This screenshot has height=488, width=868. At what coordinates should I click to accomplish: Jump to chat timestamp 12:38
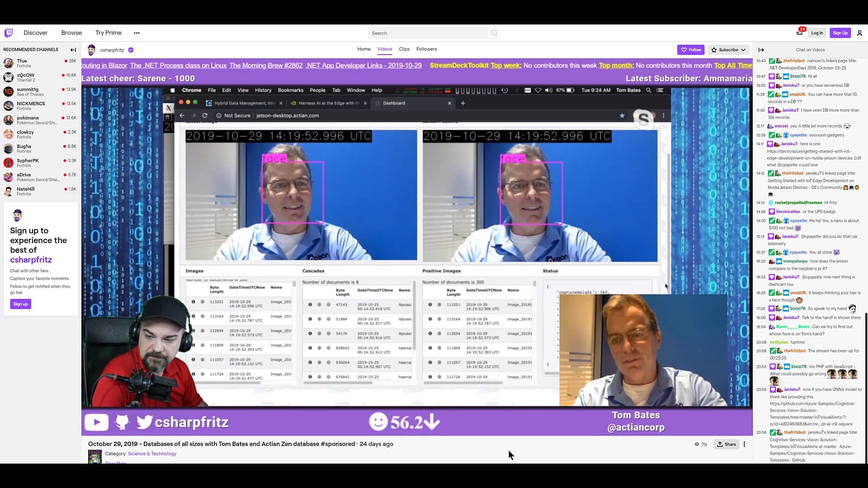point(761,135)
